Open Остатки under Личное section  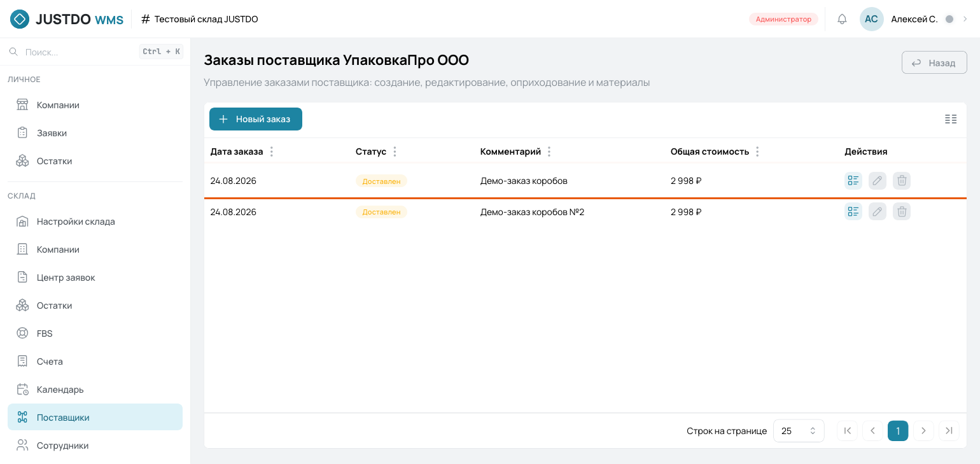click(95, 161)
